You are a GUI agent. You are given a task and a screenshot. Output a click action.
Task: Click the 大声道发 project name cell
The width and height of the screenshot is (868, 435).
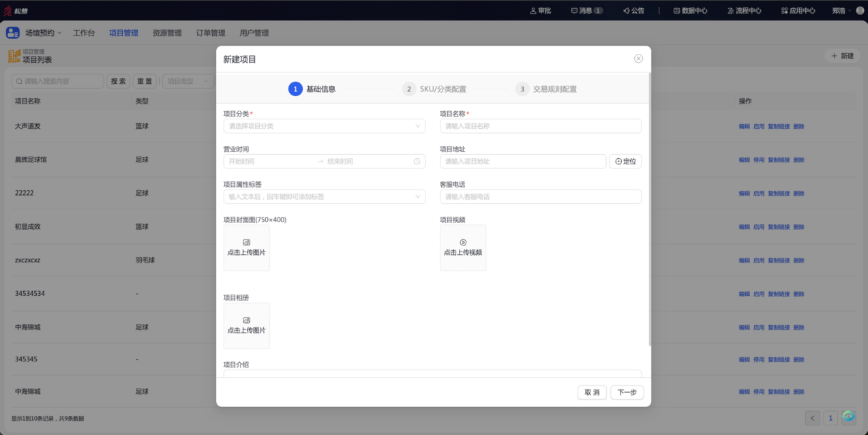[28, 126]
